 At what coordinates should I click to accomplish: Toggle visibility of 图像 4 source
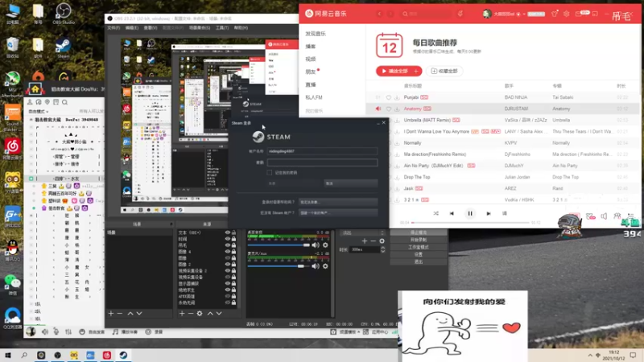point(227,252)
